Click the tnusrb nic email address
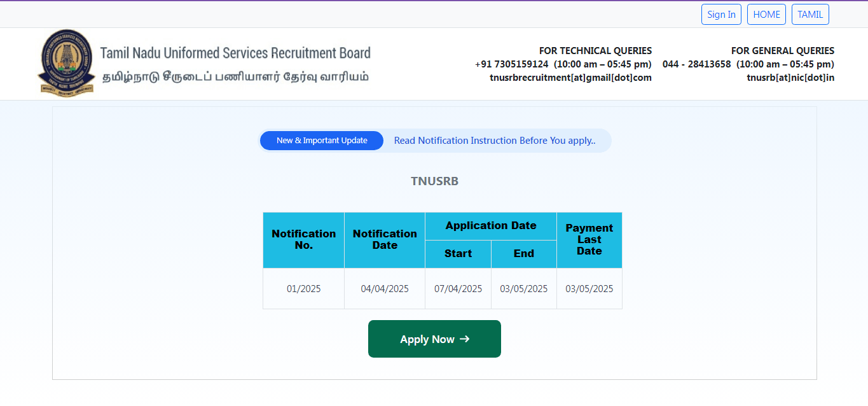Image resolution: width=868 pixels, height=406 pixels. (x=790, y=78)
